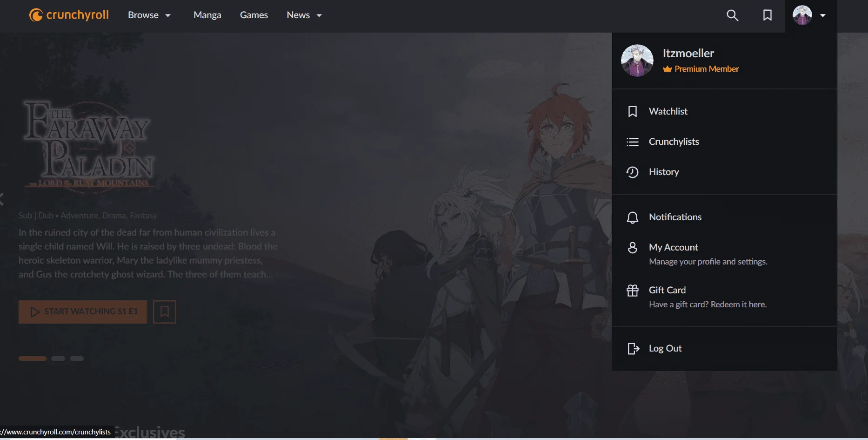Screen dimensions: 868x440
Task: Click the Faraway Paladin synopsis paragraph
Action: pyautogui.click(x=148, y=253)
